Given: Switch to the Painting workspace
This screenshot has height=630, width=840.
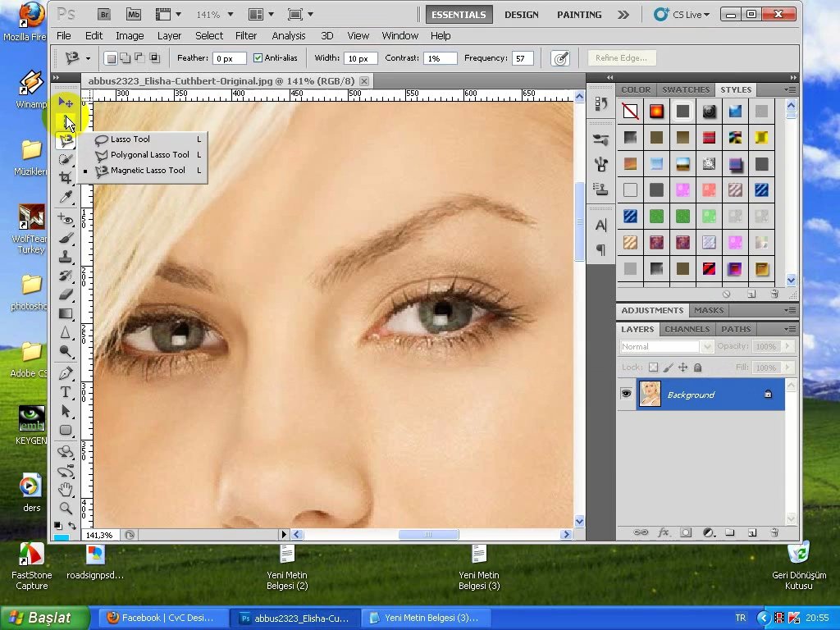Looking at the screenshot, I should point(579,15).
